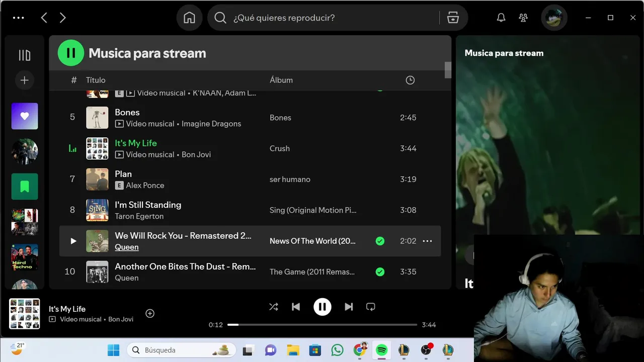Select I'm Still Standing track title
The image size is (644, 362).
coord(148,205)
